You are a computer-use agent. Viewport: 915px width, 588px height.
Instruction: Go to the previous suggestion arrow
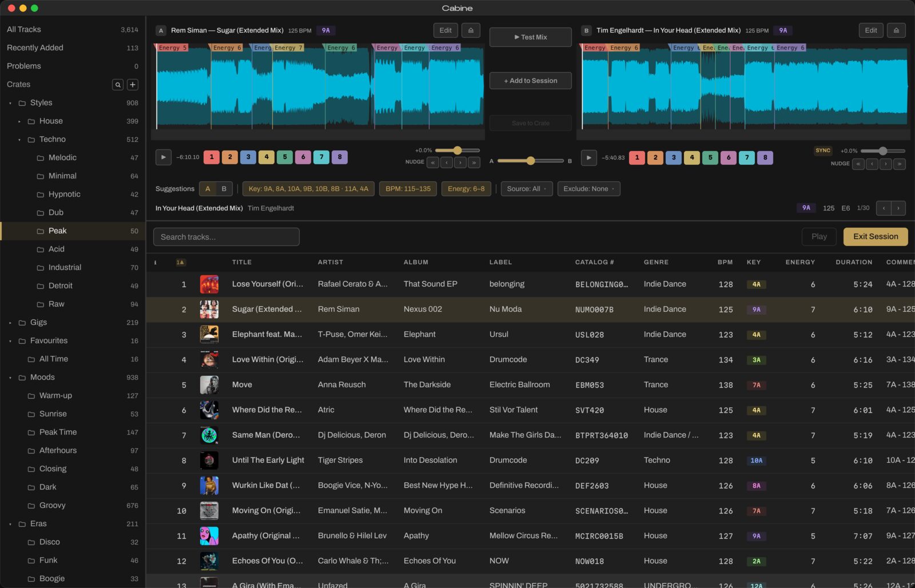point(884,208)
